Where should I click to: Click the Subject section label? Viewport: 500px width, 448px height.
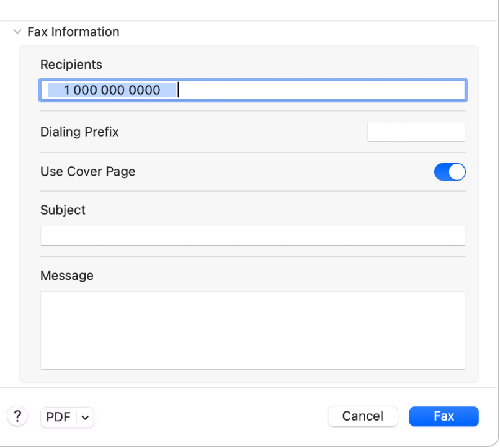coord(63,210)
